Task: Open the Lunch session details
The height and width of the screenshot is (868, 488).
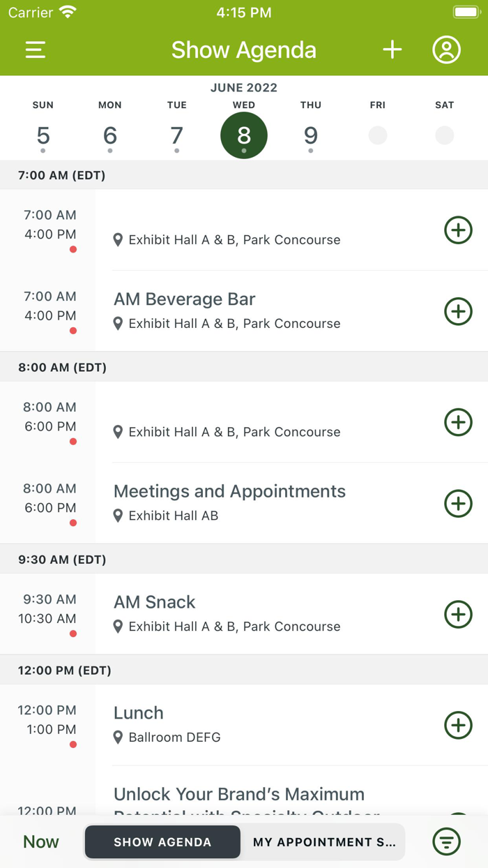Action: tap(139, 713)
